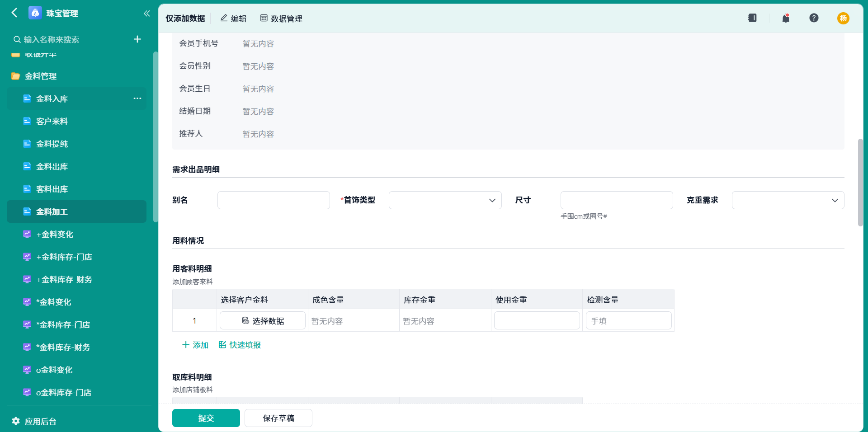Click the search magnifier icon in sidebar

(17, 39)
